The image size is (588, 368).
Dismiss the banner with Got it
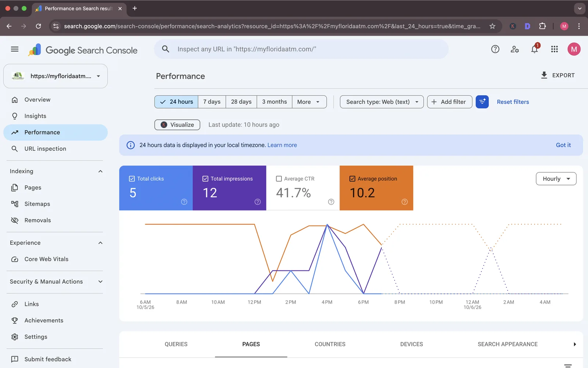coord(563,145)
